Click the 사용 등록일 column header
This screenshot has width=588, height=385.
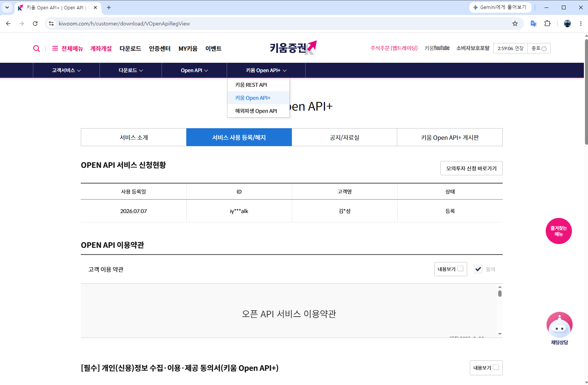[134, 192]
